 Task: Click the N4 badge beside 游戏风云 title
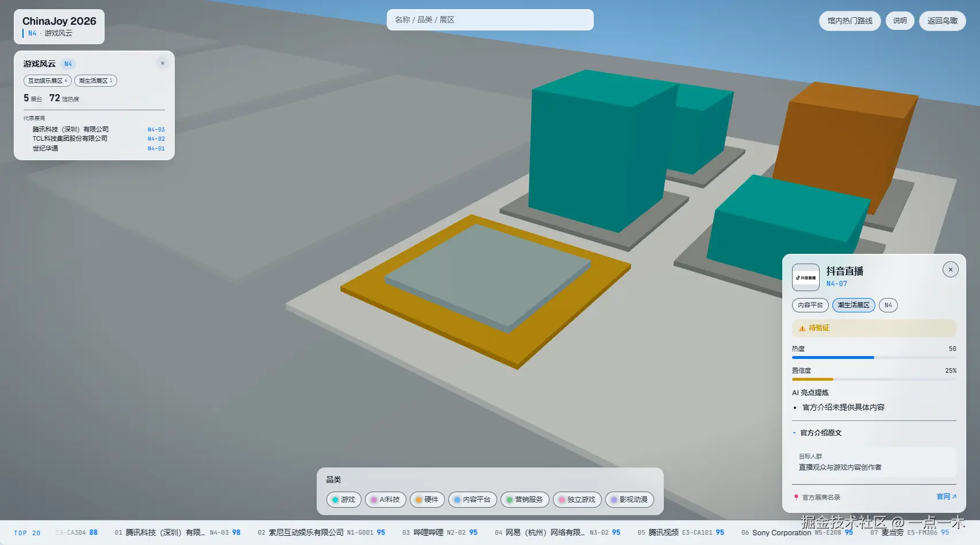click(68, 64)
